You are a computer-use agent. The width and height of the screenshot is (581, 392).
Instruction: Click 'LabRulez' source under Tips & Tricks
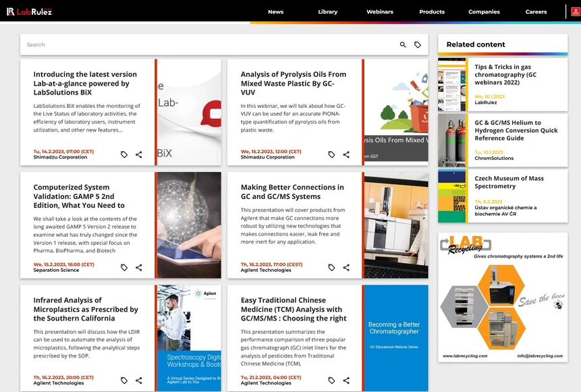click(x=486, y=103)
